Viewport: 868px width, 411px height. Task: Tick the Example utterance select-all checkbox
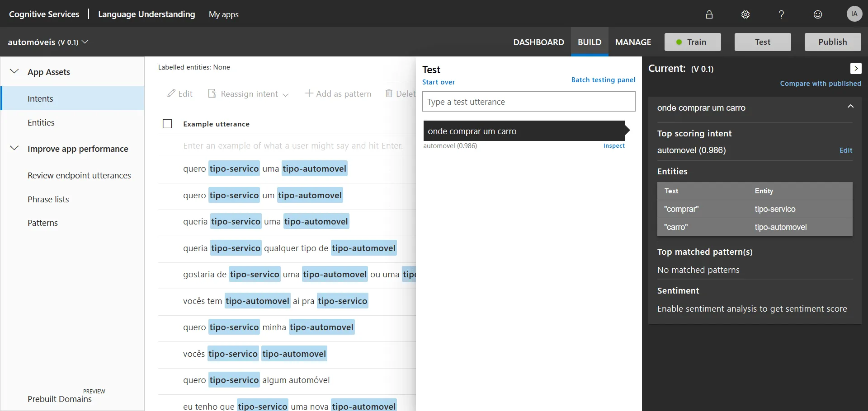click(x=167, y=124)
